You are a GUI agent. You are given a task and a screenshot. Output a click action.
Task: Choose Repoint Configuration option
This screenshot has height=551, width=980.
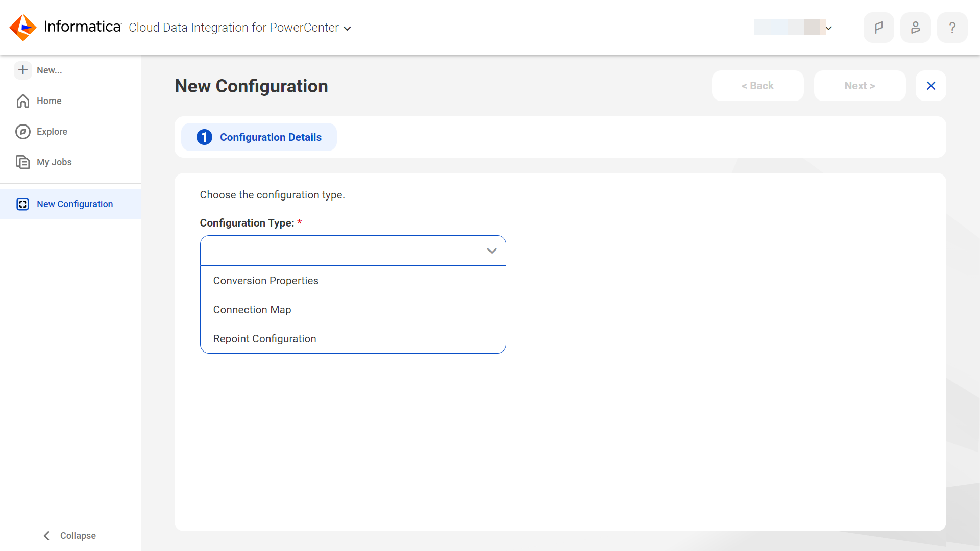pyautogui.click(x=353, y=339)
